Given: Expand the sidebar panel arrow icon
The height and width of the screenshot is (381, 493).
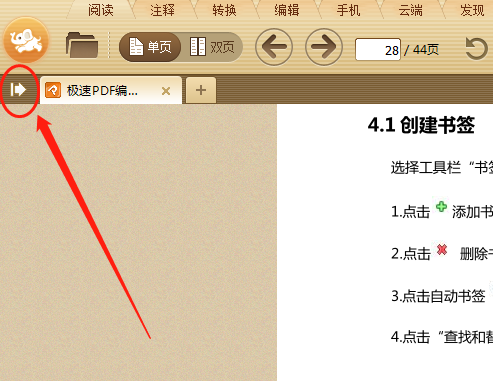Looking at the screenshot, I should (18, 90).
